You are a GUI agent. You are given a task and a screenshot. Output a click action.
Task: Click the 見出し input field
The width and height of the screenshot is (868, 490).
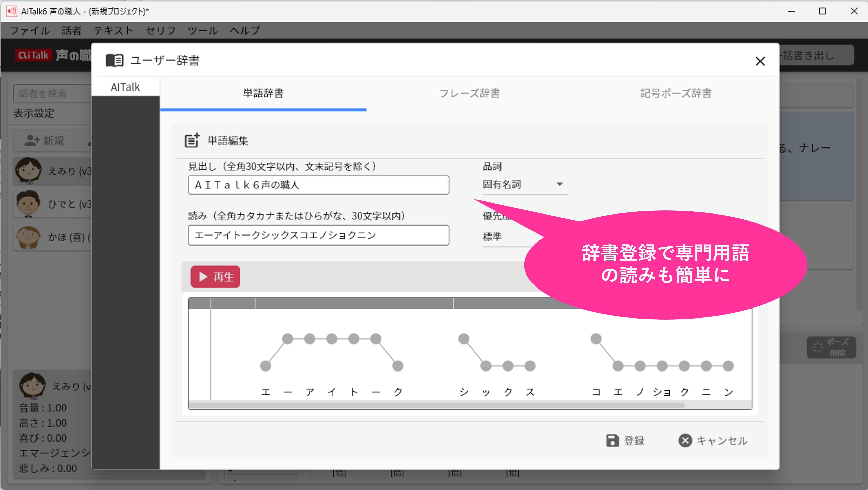click(318, 185)
